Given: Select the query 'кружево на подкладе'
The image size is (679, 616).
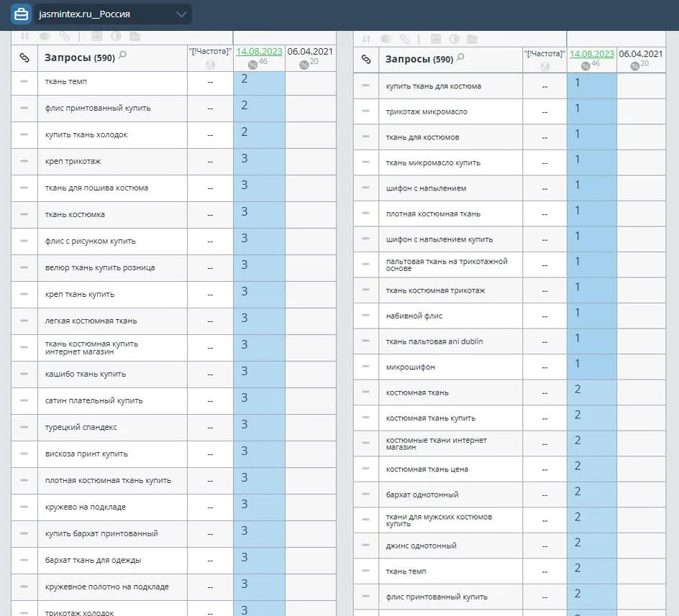Looking at the screenshot, I should pyautogui.click(x=86, y=507).
